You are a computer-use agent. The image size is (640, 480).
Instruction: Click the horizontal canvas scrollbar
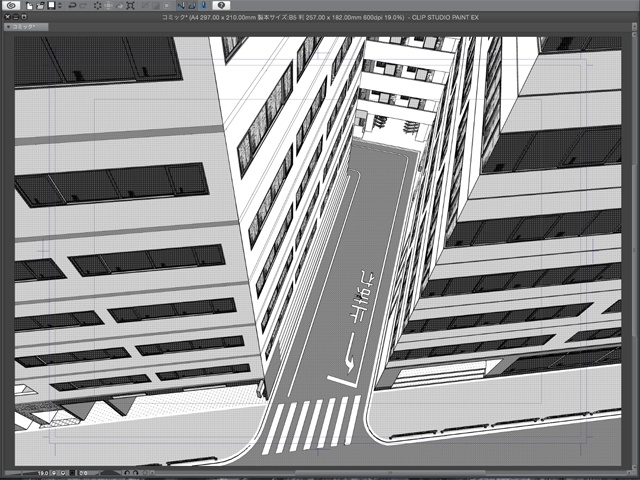pyautogui.click(x=392, y=473)
